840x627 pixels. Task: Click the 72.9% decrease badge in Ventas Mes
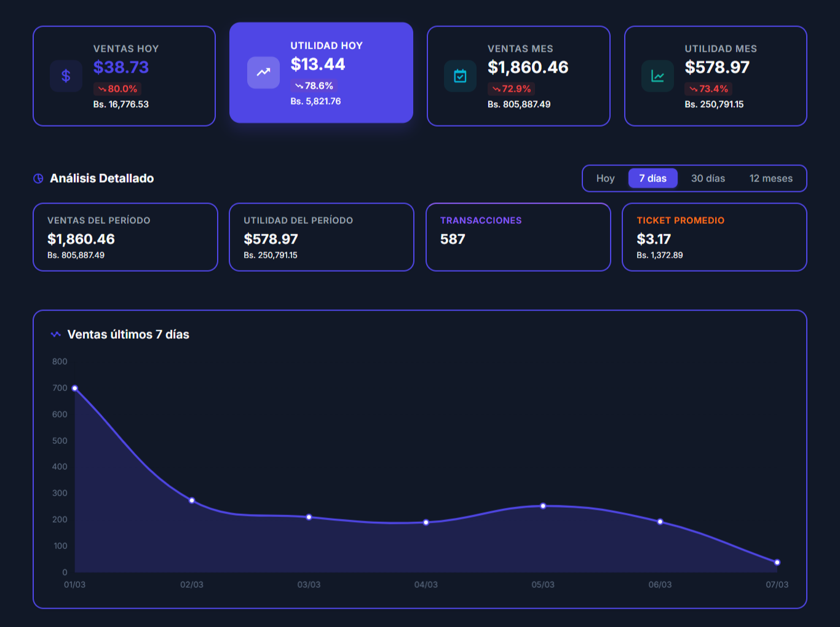coord(512,89)
